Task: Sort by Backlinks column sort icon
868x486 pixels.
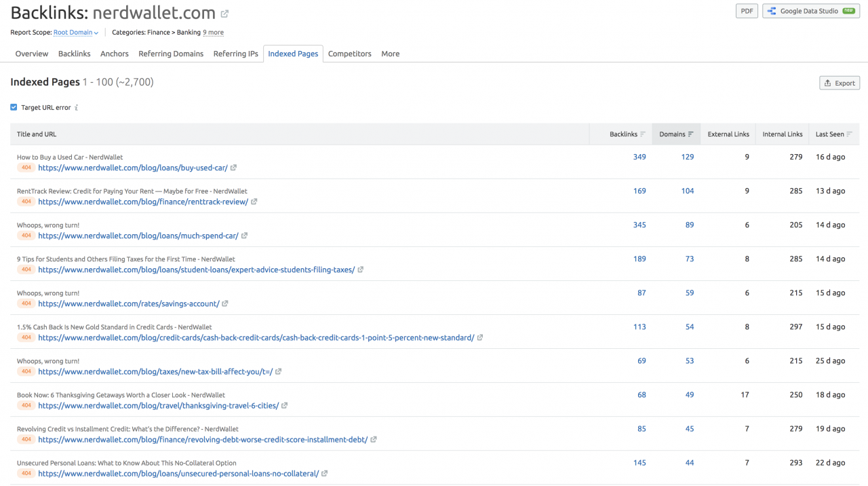Action: (x=643, y=134)
